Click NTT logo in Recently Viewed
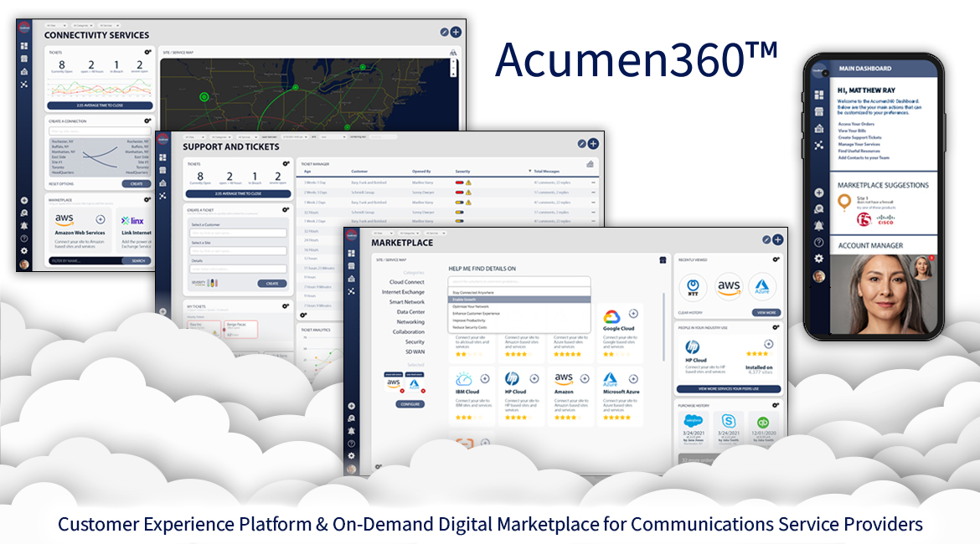The width and height of the screenshot is (980, 544). pyautogui.click(x=693, y=287)
